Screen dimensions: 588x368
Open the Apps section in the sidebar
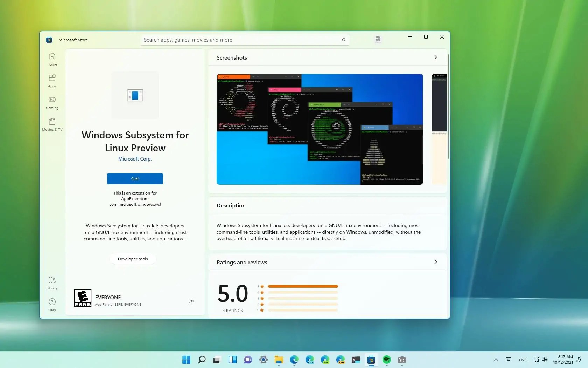tap(52, 81)
